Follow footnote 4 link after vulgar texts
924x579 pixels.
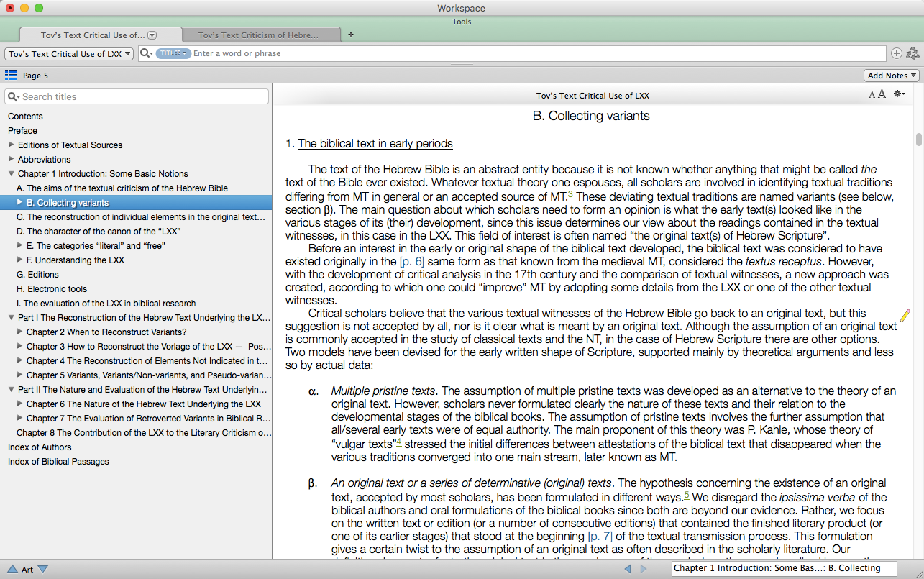399,442
